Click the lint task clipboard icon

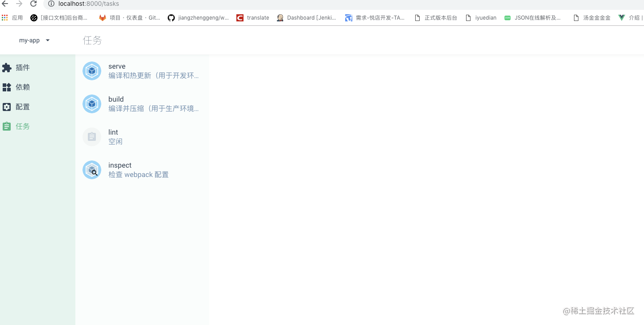click(92, 137)
